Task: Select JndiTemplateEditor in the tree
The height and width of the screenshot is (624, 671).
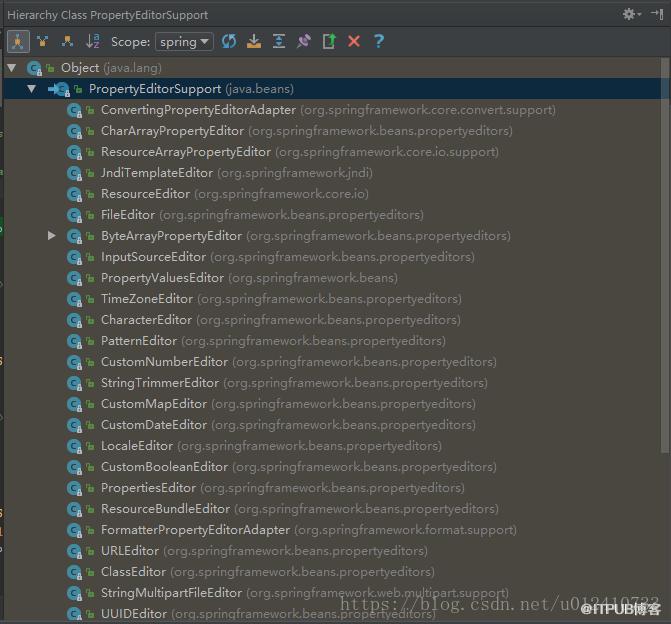Action: tap(157, 173)
